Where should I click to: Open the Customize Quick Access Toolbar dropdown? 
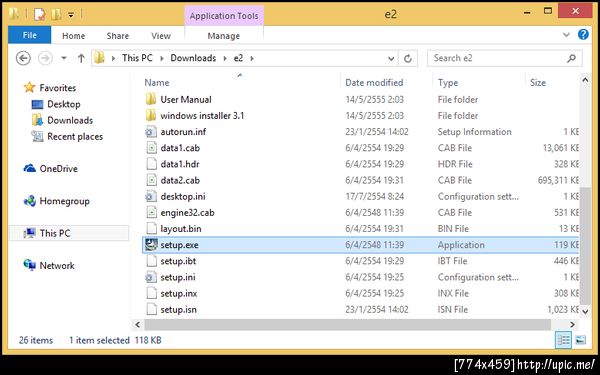[x=71, y=15]
